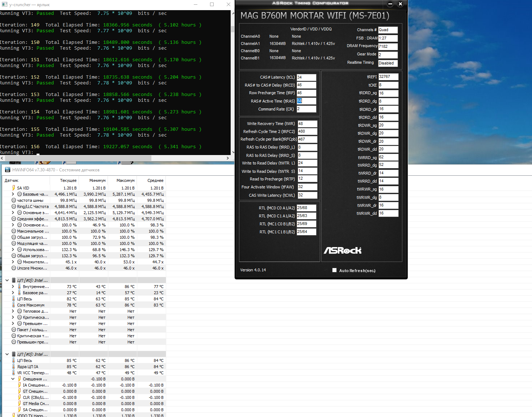The height and width of the screenshot is (417, 532).
Task: Click the lightning icon beside GT Смещен...
Action: [x=19, y=391]
